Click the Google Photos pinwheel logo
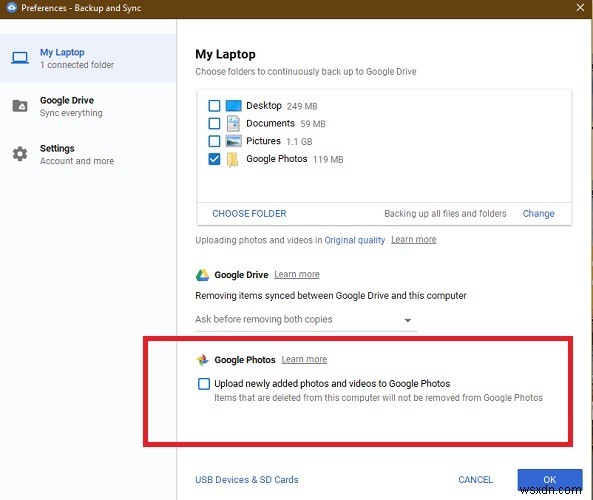 pyautogui.click(x=202, y=360)
